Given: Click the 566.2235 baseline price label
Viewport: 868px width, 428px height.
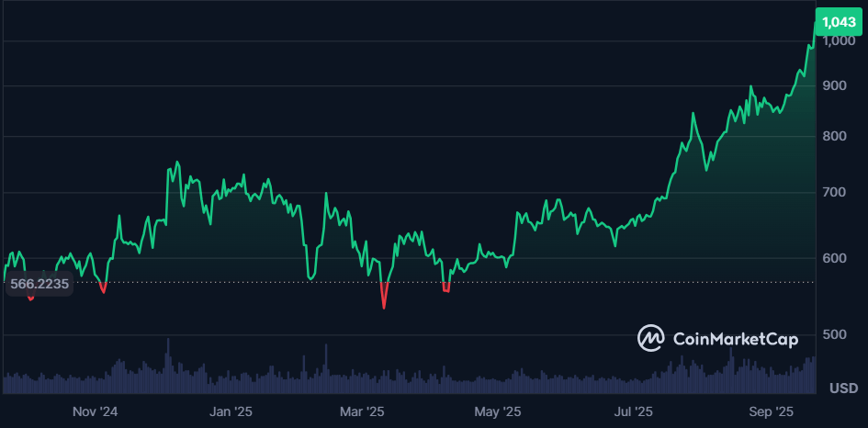Looking at the screenshot, I should (37, 285).
